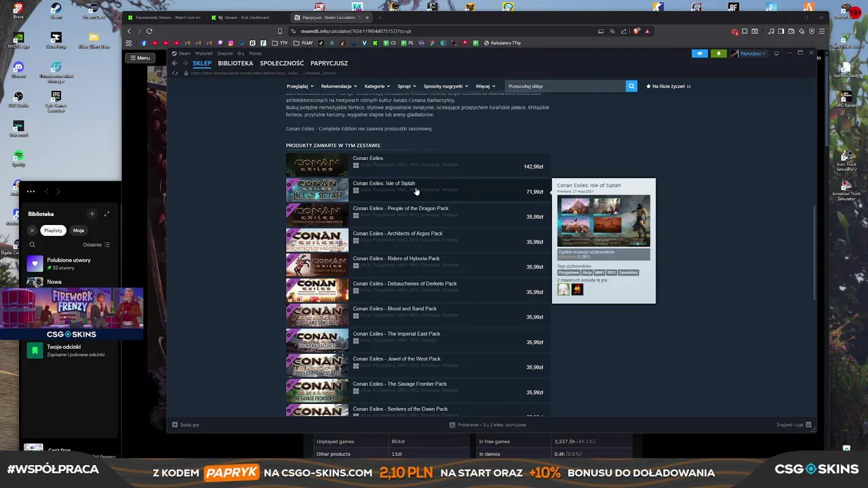Image resolution: width=868 pixels, height=488 pixels.
Task: Open the Steam desktop shortcut
Action: [56, 9]
